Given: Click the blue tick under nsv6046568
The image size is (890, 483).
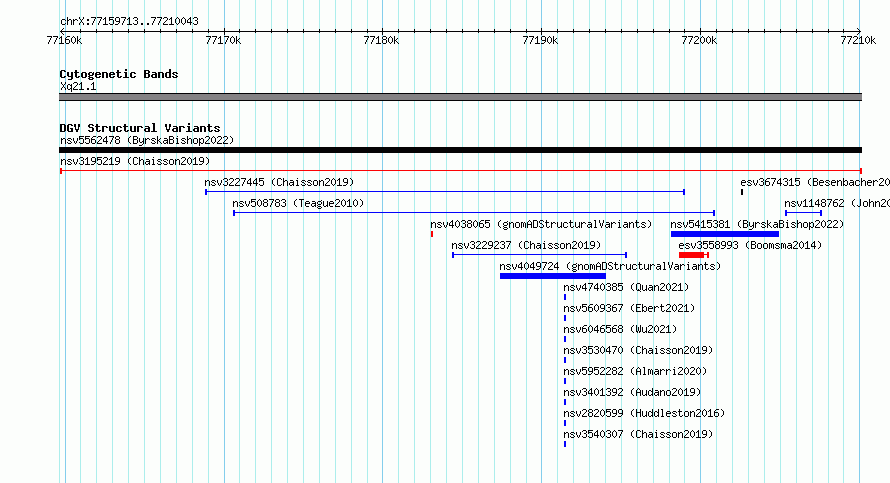Looking at the screenshot, I should click(x=565, y=339).
